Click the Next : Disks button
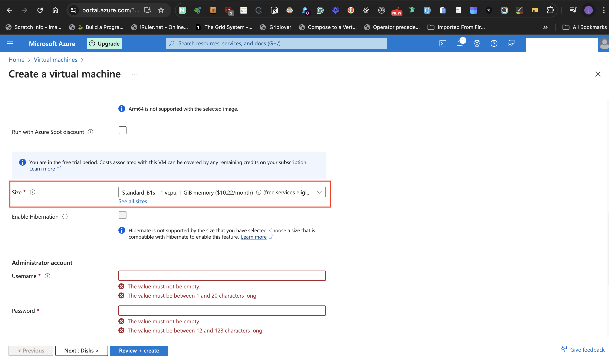This screenshot has width=609, height=364. pyautogui.click(x=82, y=351)
